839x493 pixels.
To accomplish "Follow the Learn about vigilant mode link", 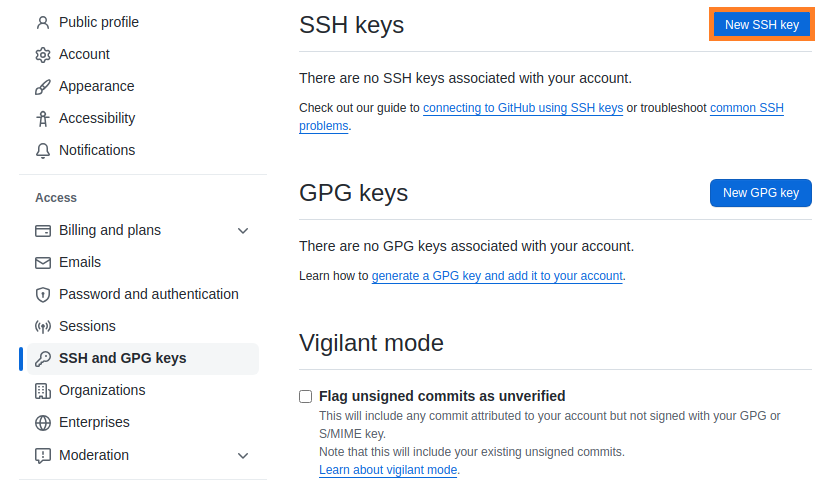I will tap(388, 470).
